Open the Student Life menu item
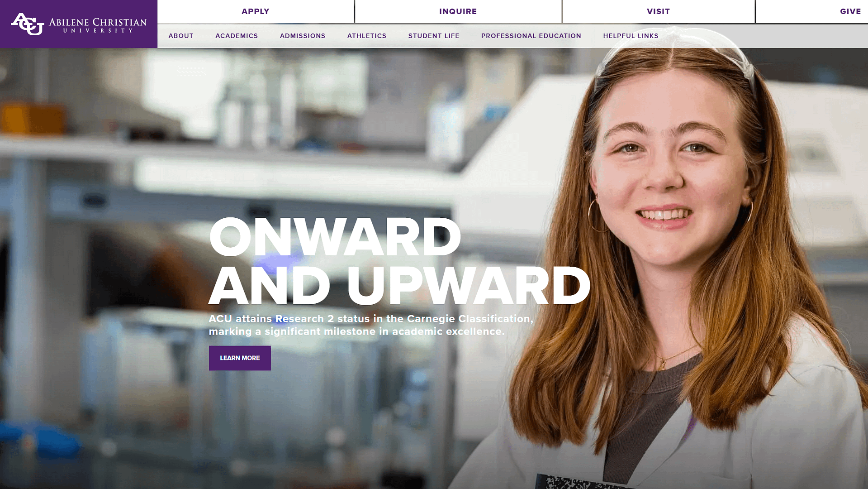 [x=434, y=36]
